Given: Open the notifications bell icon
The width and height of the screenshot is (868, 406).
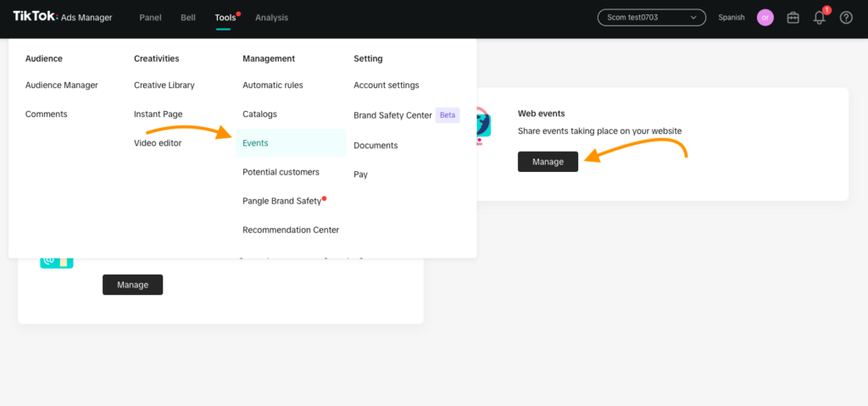Looking at the screenshot, I should point(820,18).
